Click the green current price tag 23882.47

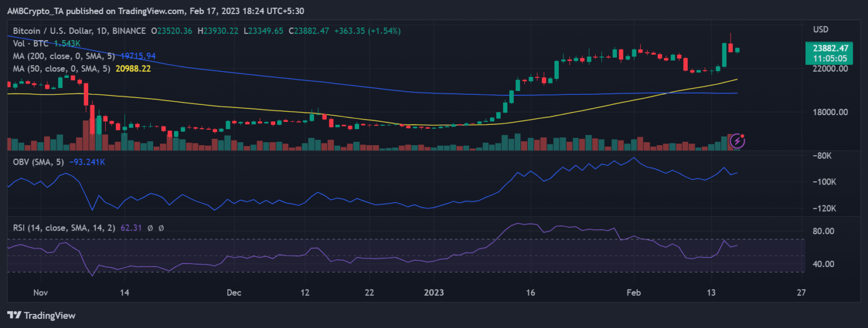[826, 49]
